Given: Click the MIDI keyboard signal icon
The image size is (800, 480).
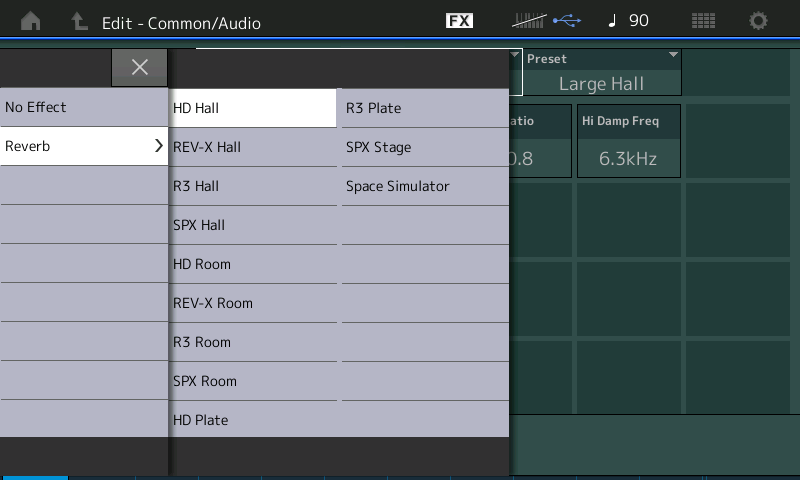Looking at the screenshot, I should tap(529, 21).
